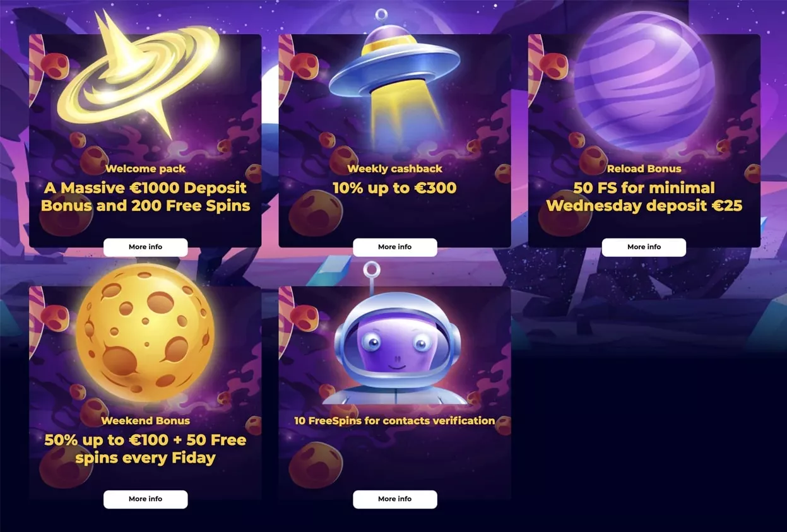This screenshot has height=532, width=787.
Task: Click the 10% up to €300 text
Action: pos(394,188)
